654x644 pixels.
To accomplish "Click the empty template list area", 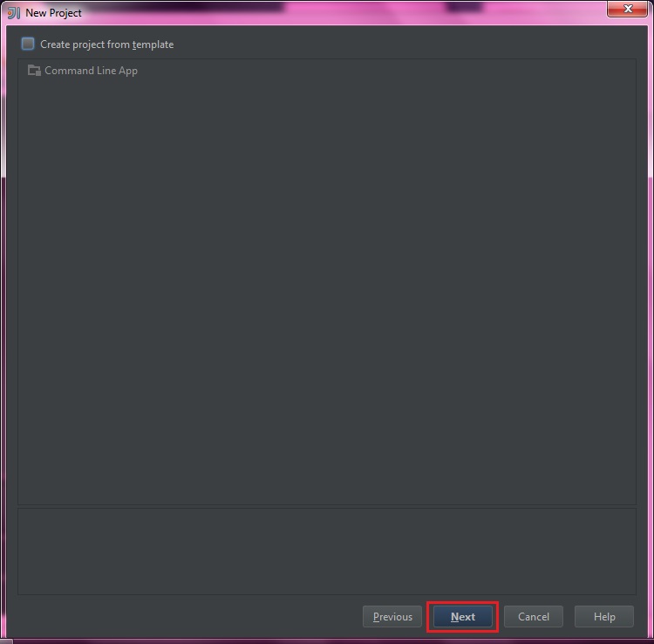I will click(x=327, y=292).
